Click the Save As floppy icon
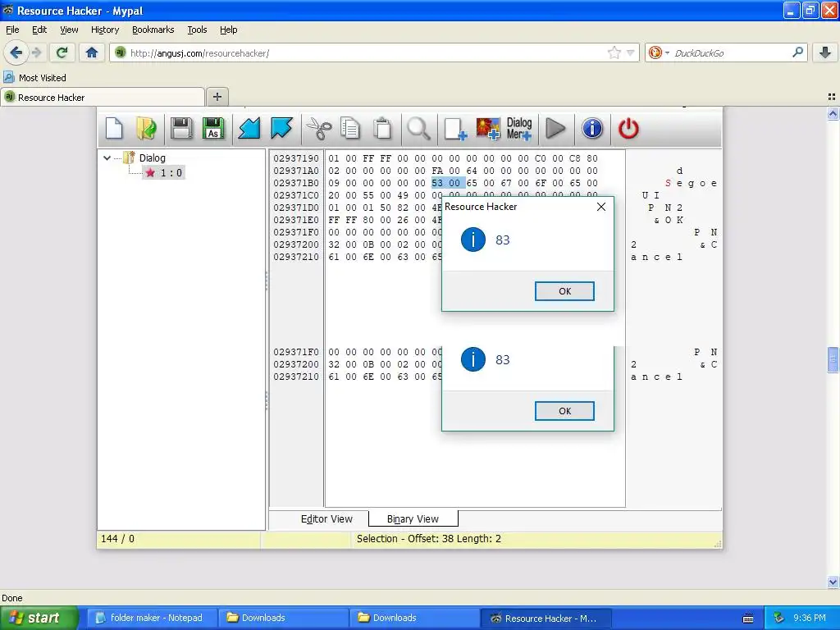 click(213, 129)
